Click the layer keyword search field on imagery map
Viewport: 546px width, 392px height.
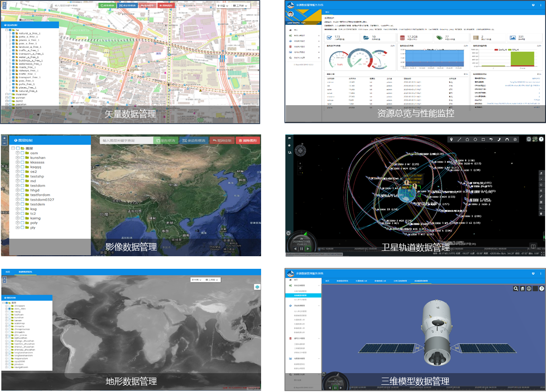pyautogui.click(x=126, y=141)
